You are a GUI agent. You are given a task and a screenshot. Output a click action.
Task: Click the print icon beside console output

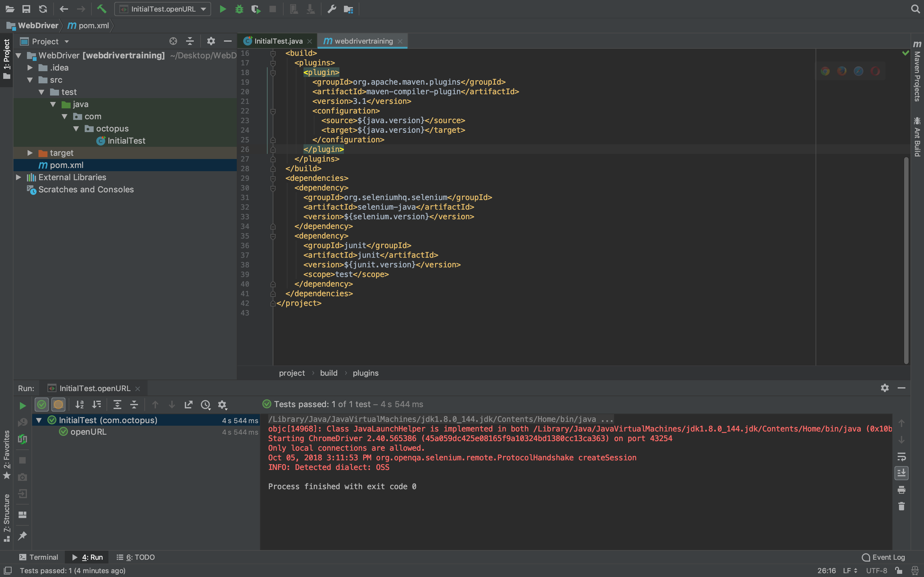coord(902,489)
